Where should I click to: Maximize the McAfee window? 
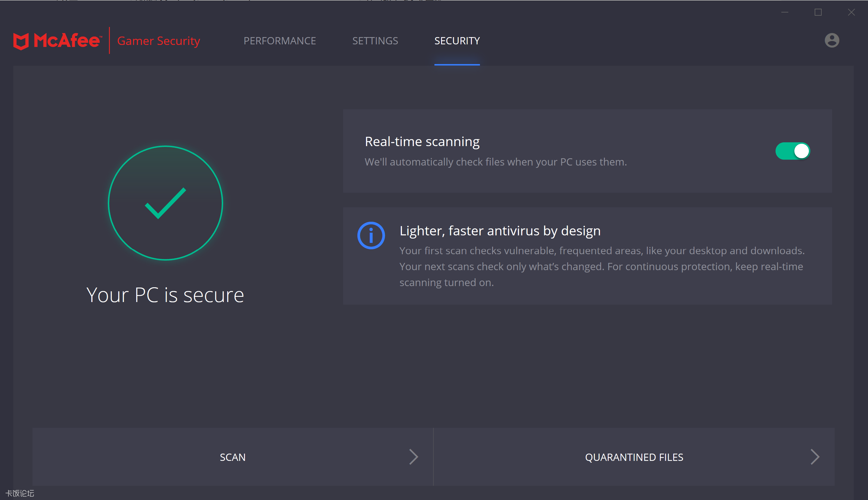(x=818, y=12)
